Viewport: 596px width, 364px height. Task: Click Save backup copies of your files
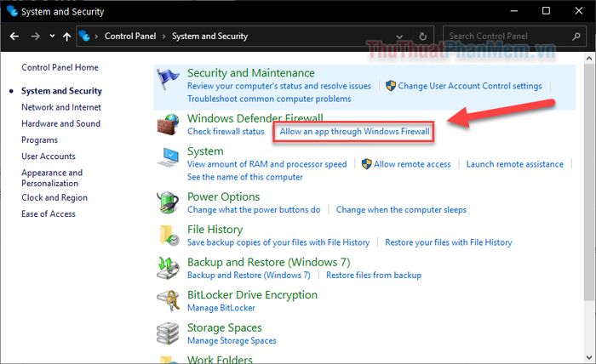pos(278,242)
